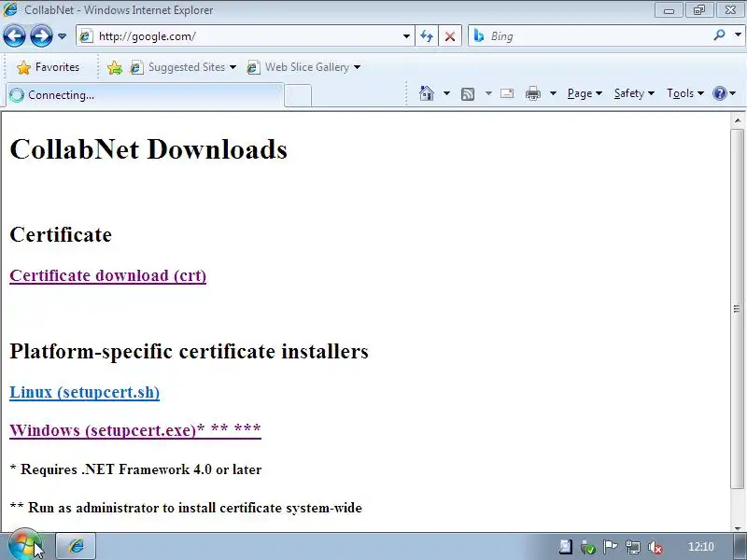The height and width of the screenshot is (560, 747).
Task: Open Suggested Sites in favorites bar
Action: [x=183, y=67]
